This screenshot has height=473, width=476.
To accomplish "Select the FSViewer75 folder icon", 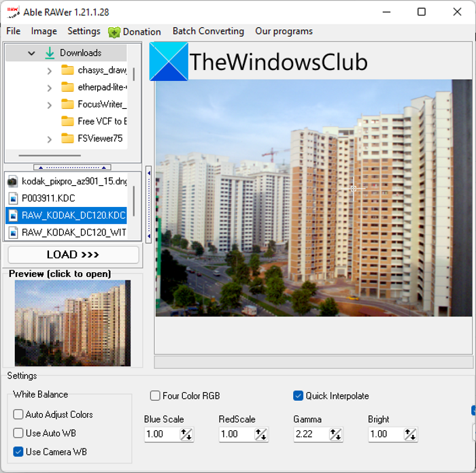I will (x=67, y=138).
